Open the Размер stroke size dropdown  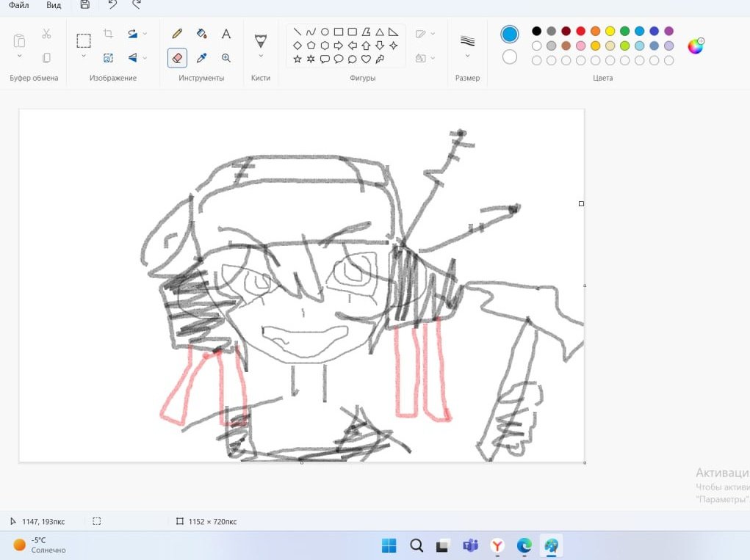click(468, 54)
